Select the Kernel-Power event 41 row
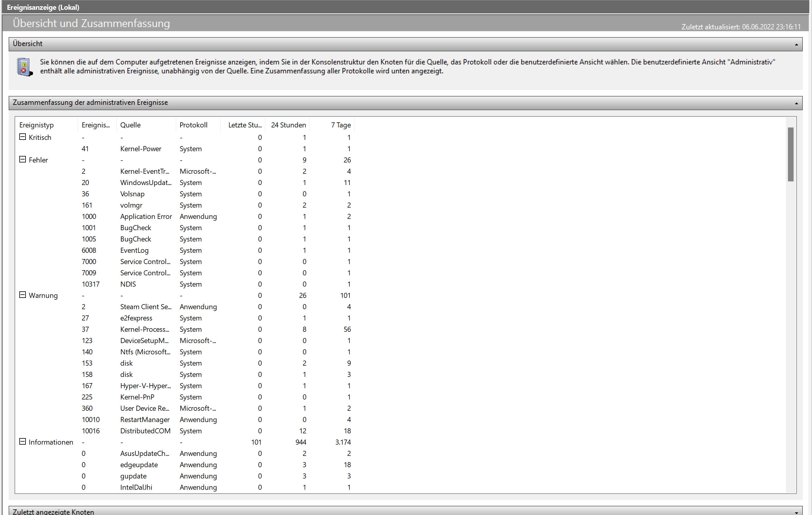 click(x=140, y=149)
